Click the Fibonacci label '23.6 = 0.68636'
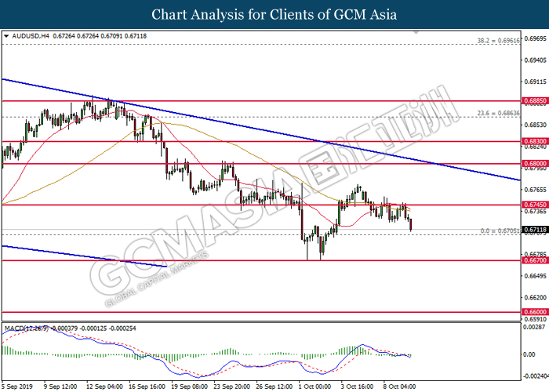549x392 pixels. tap(498, 113)
